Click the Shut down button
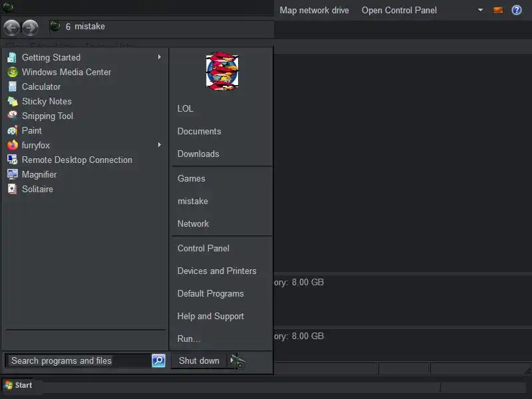Screen dimensions: 532x399 pyautogui.click(x=199, y=360)
